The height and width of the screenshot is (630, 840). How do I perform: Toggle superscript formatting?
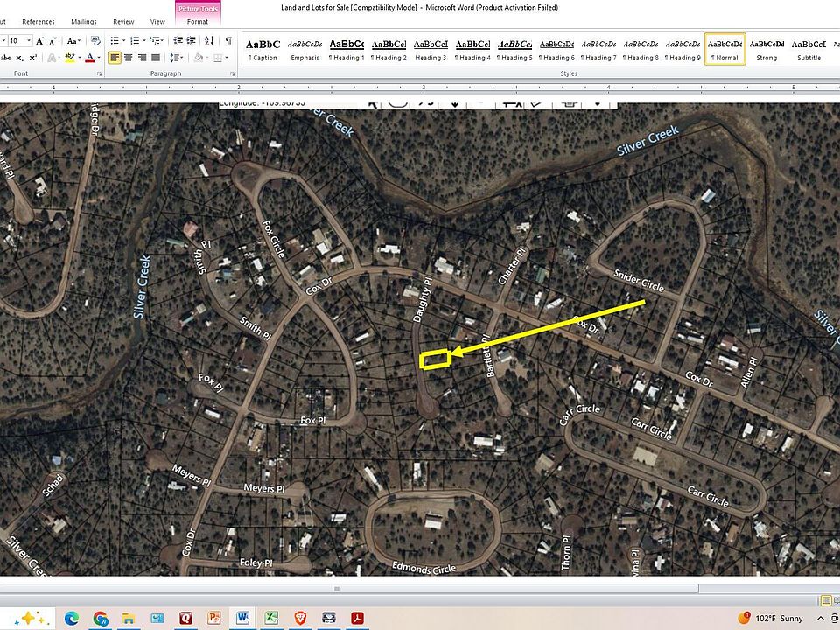click(33, 58)
